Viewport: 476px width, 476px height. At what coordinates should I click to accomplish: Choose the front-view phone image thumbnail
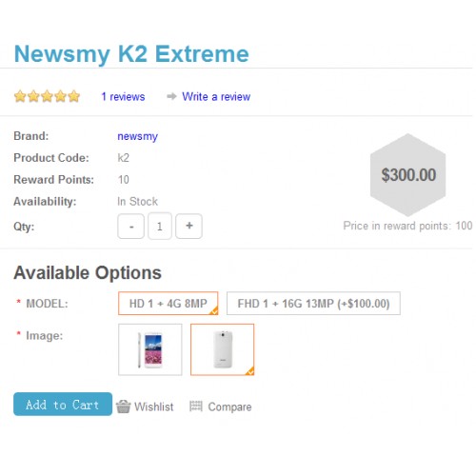[150, 349]
